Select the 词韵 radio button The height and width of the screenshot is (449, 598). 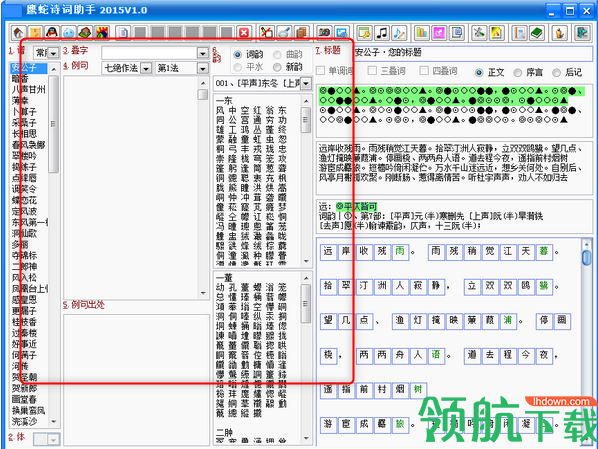pyautogui.click(x=238, y=55)
